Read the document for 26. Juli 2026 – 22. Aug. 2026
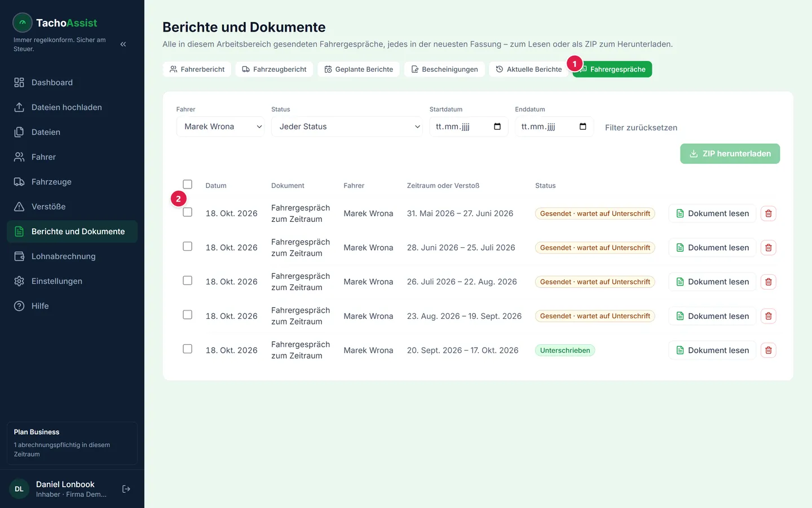Screen dimensions: 812x508 [x=712, y=282]
